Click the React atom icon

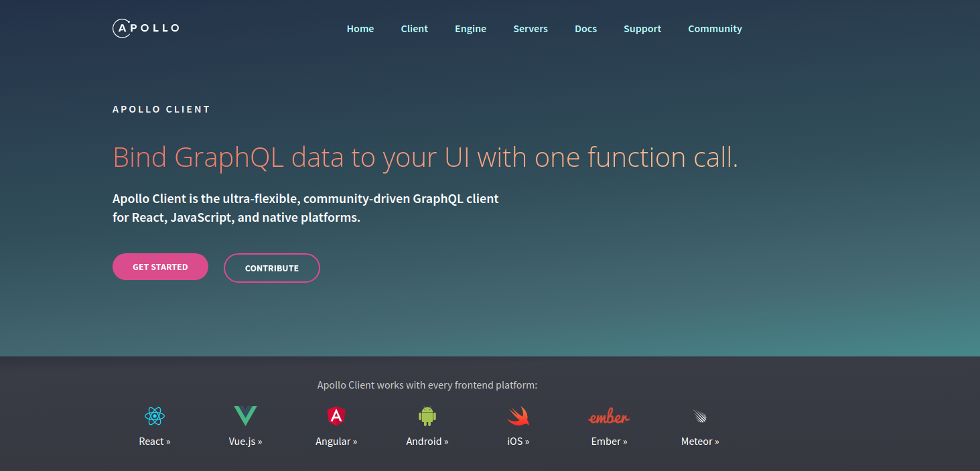(155, 416)
